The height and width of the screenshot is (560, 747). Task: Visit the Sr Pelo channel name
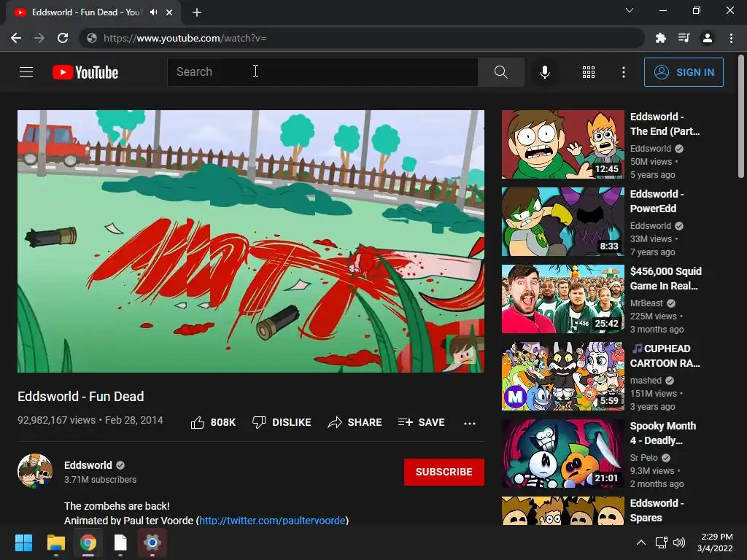click(x=643, y=458)
